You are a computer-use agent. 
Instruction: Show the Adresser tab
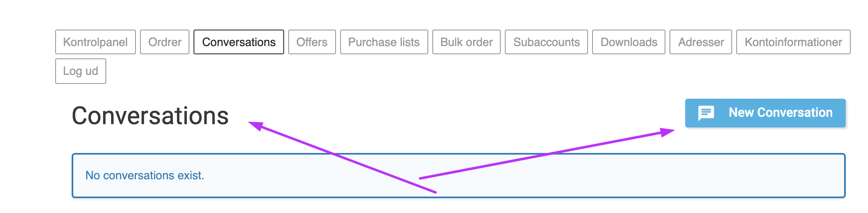coord(701,42)
